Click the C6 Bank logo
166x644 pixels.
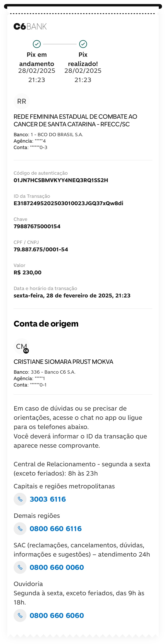click(x=30, y=26)
